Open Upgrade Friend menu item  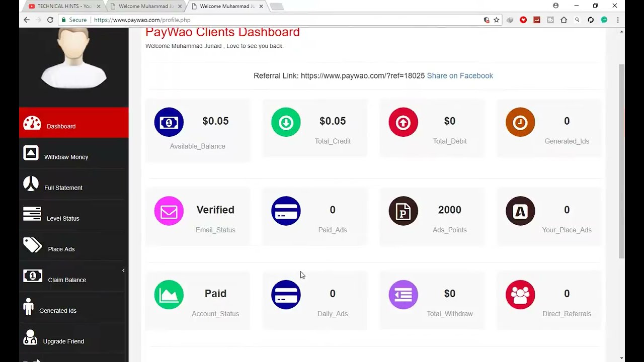coord(74,337)
